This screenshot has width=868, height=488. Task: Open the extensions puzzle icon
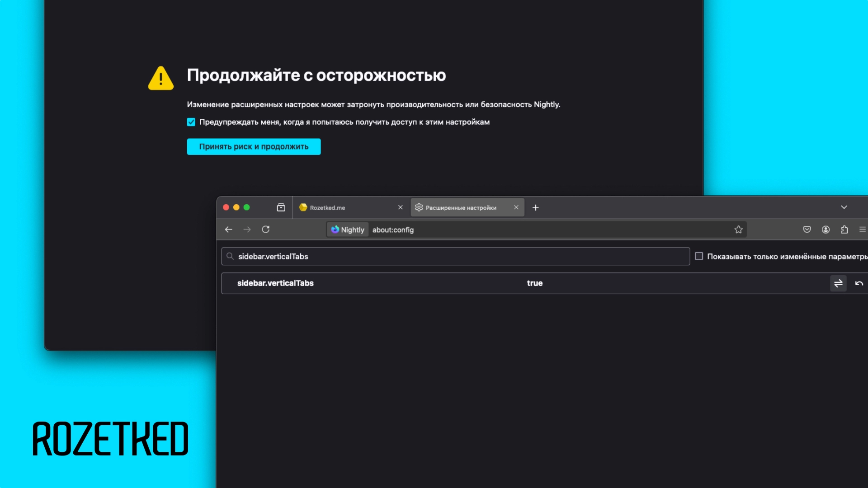coord(844,230)
